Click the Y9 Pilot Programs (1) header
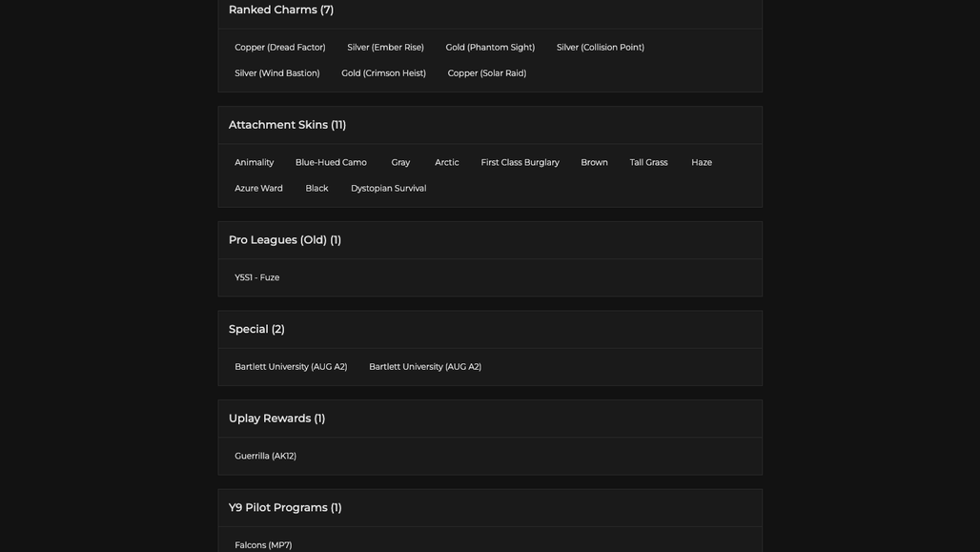 point(490,507)
